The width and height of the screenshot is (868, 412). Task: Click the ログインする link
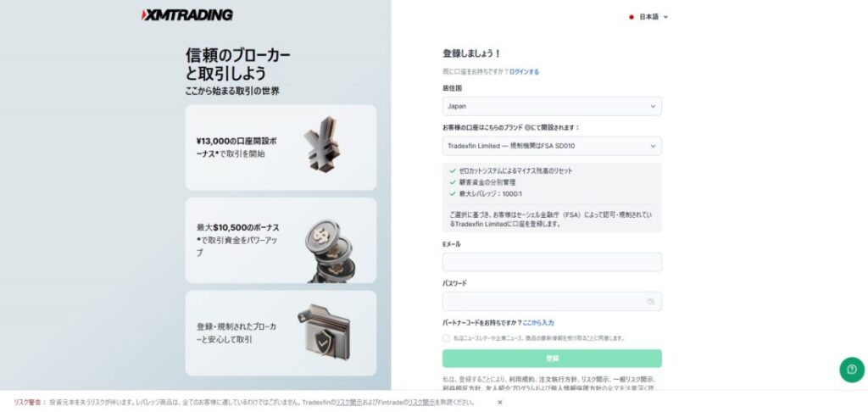coord(524,71)
